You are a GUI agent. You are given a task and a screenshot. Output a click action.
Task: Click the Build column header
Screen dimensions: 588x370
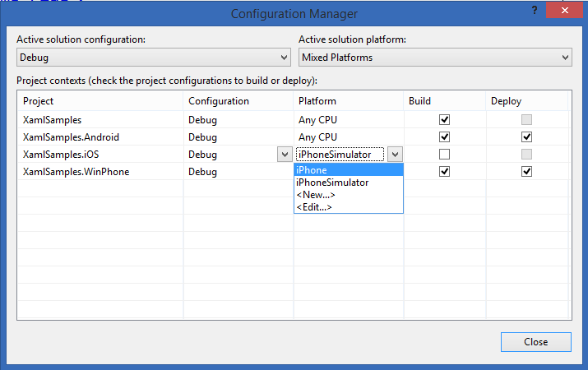click(445, 101)
